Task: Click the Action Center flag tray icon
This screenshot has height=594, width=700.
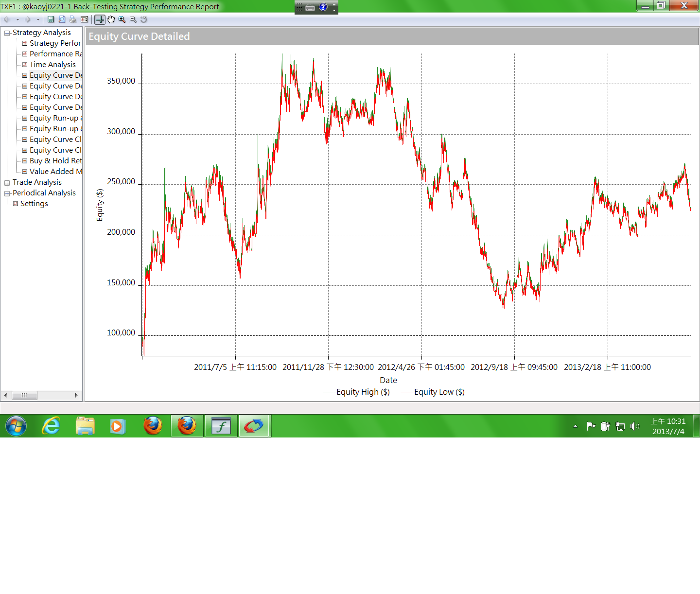Action: [x=591, y=426]
